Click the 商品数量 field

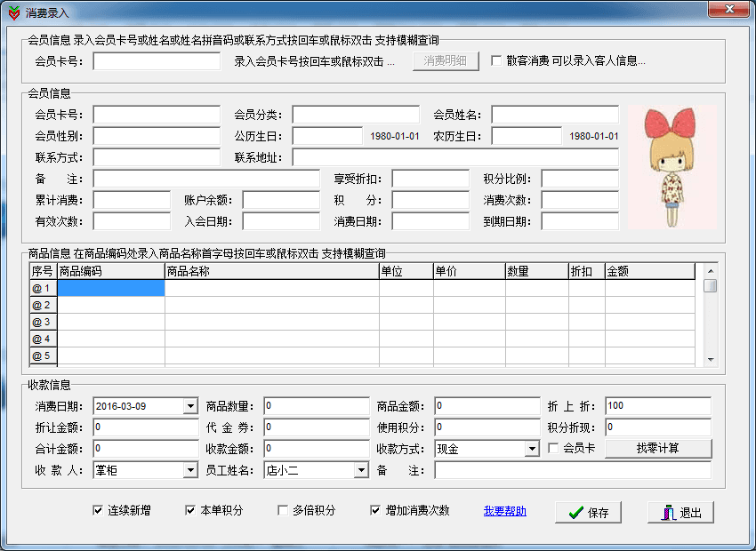coord(317,406)
